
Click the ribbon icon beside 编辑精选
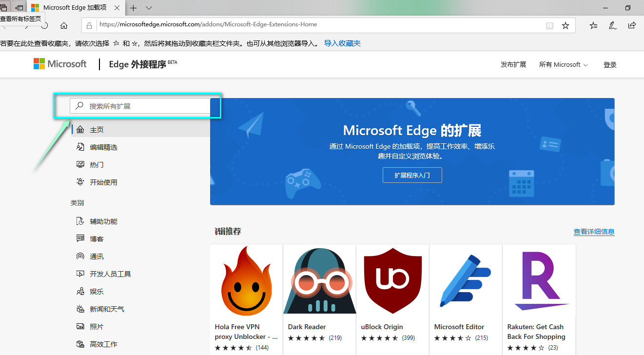tap(80, 147)
